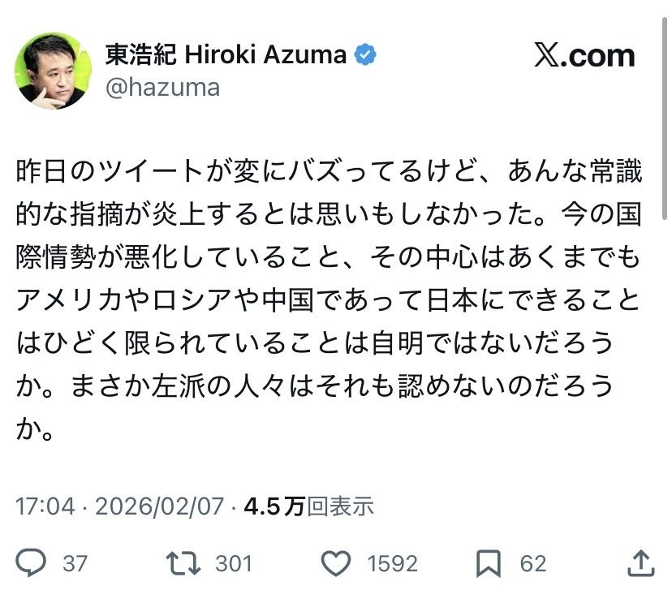Like the tweet with the heart icon

pos(336,562)
